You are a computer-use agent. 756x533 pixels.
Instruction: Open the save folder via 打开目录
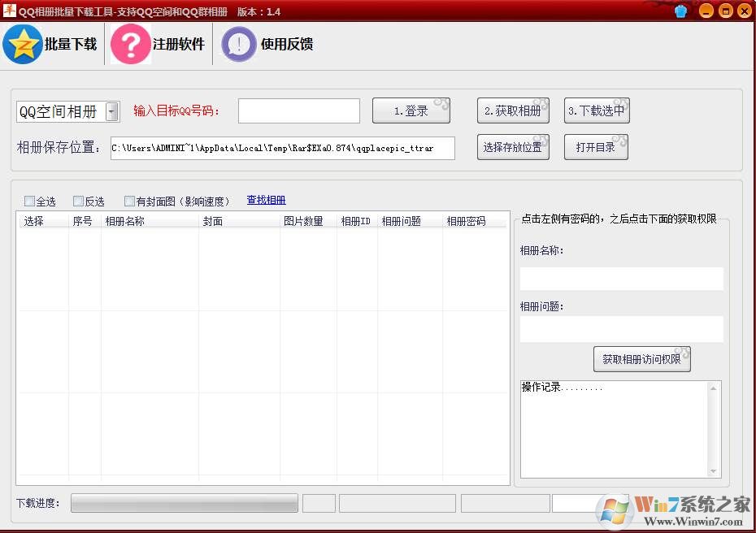pos(596,147)
